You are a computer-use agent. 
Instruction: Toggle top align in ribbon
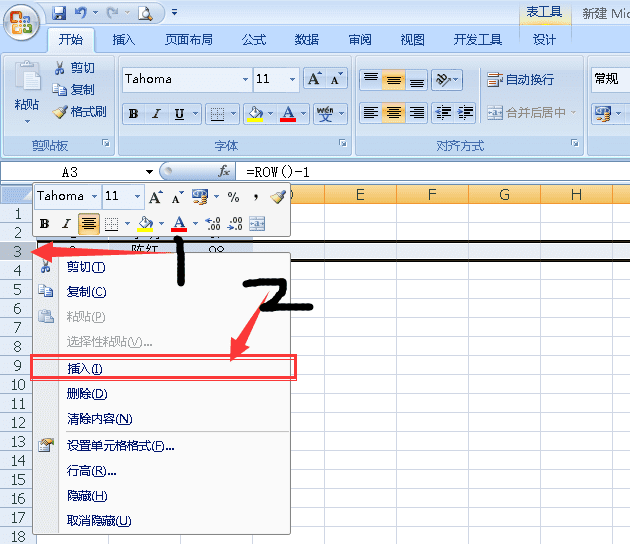tap(370, 80)
